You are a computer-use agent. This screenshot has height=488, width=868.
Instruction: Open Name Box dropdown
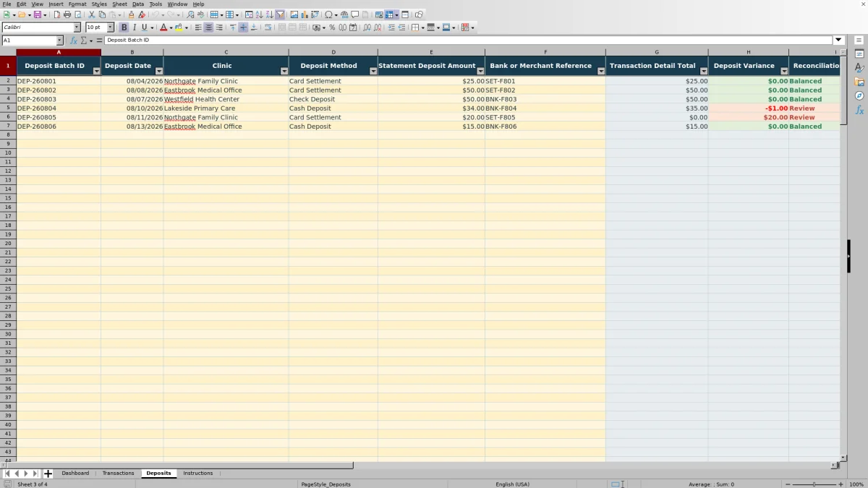click(59, 40)
